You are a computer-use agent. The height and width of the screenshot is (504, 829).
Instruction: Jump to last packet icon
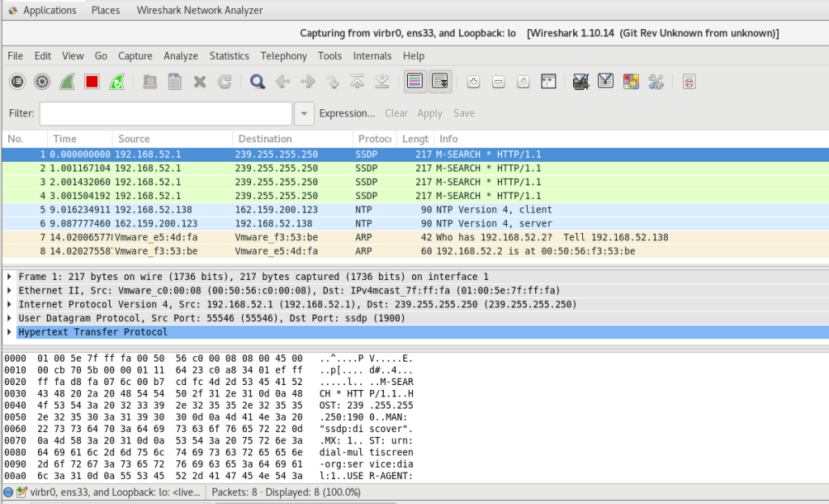click(x=382, y=82)
